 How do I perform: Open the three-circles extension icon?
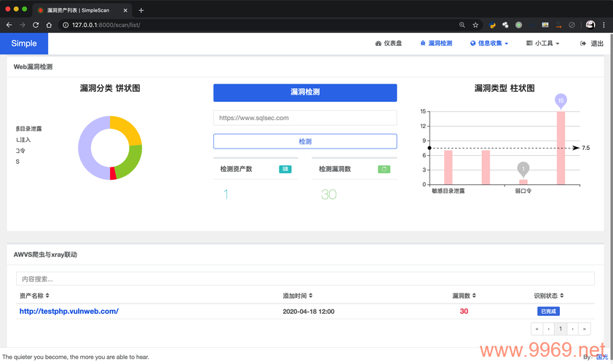coord(505,25)
